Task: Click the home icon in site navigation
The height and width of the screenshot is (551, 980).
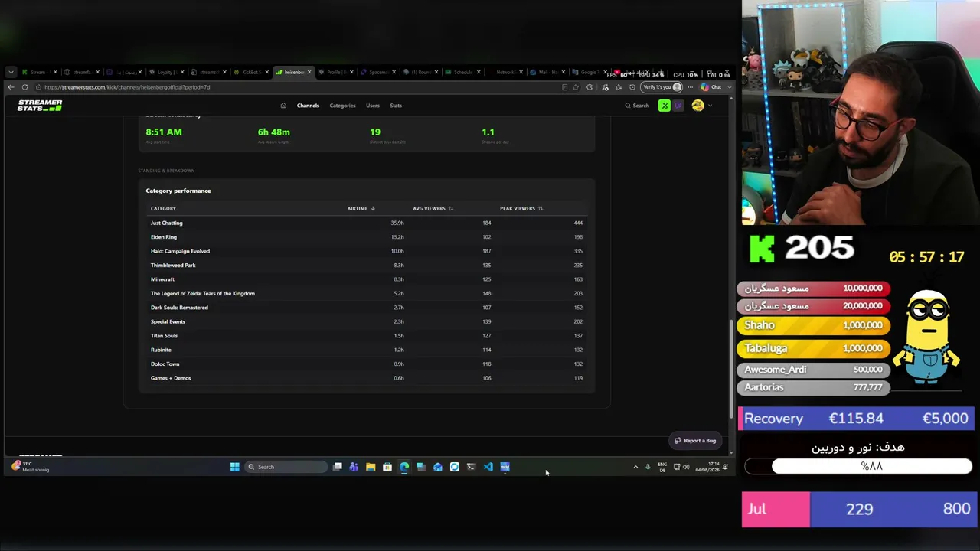Action: [283, 106]
